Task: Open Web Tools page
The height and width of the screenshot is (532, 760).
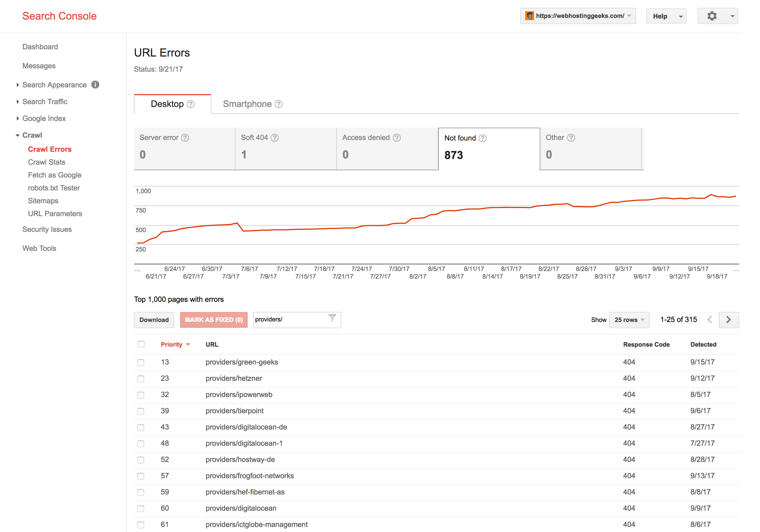Action: pos(39,248)
